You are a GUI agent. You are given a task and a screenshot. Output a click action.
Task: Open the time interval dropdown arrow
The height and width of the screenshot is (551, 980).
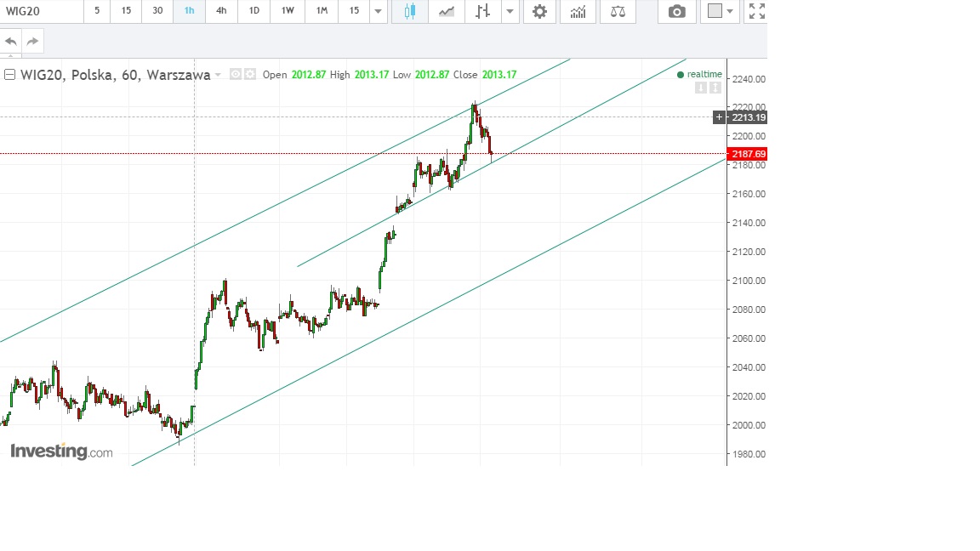coord(378,11)
